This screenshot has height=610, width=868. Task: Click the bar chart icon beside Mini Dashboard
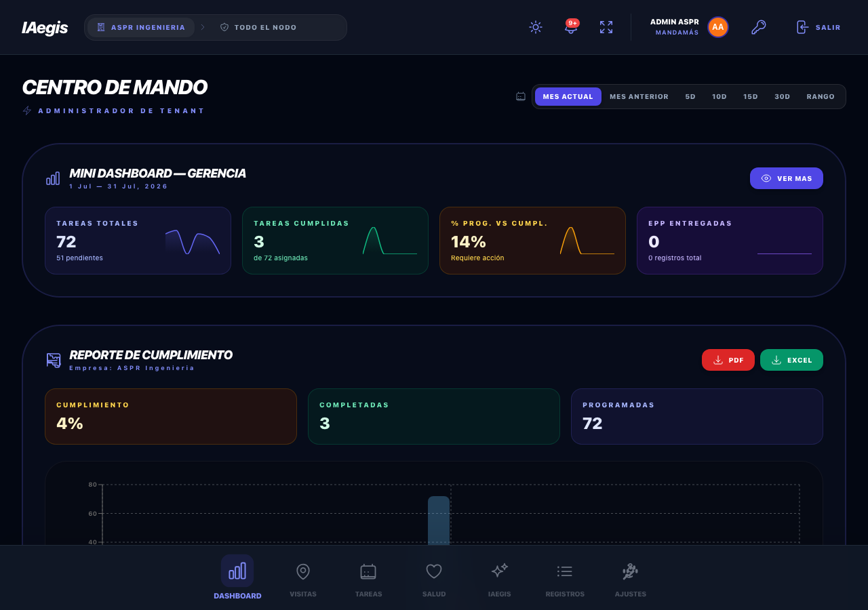[53, 178]
